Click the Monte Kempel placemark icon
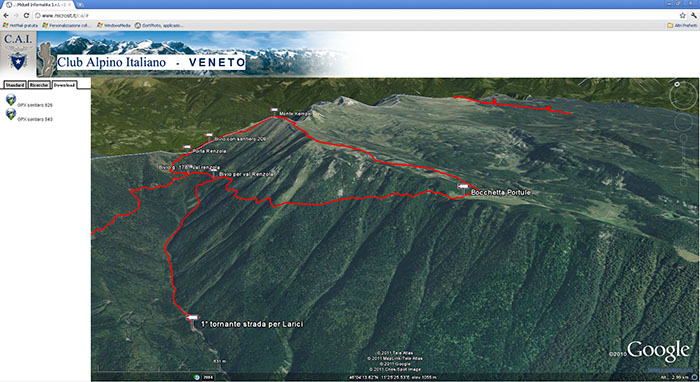 [x=274, y=110]
